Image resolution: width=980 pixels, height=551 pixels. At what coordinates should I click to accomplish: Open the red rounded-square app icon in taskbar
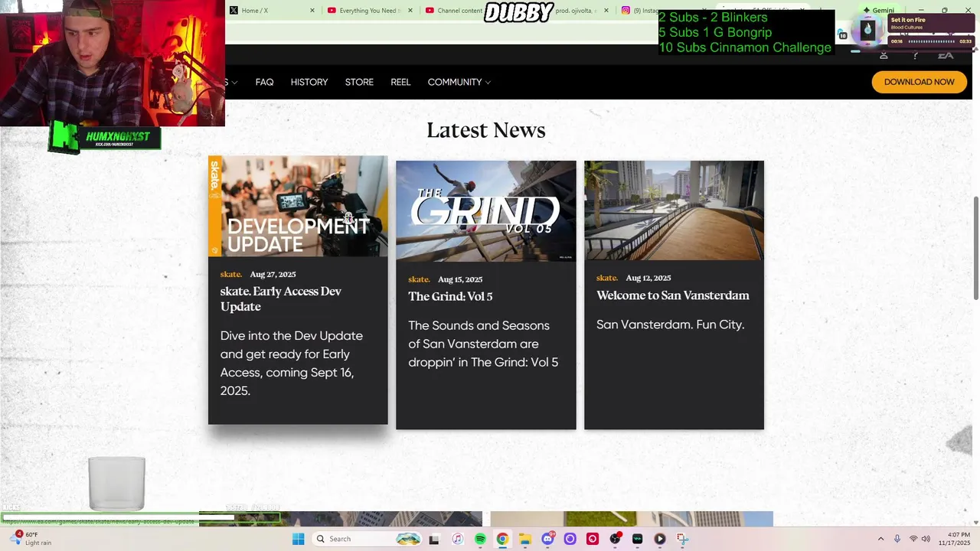[x=592, y=539]
